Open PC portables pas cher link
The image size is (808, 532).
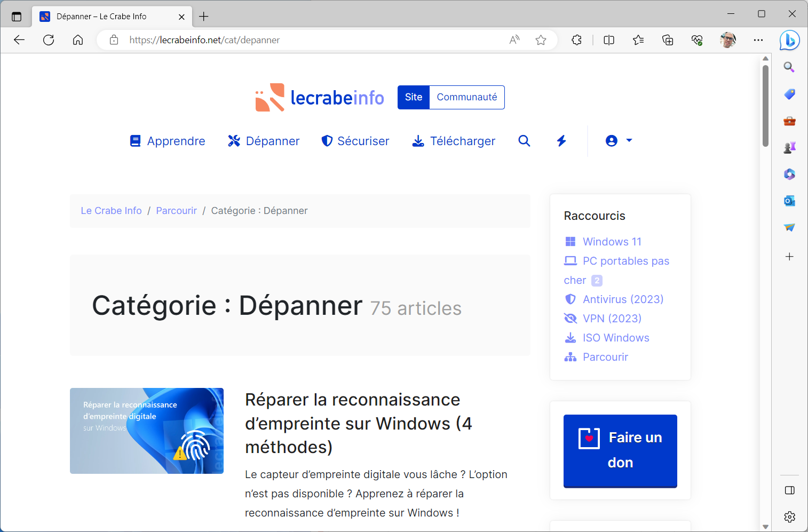tap(616, 271)
